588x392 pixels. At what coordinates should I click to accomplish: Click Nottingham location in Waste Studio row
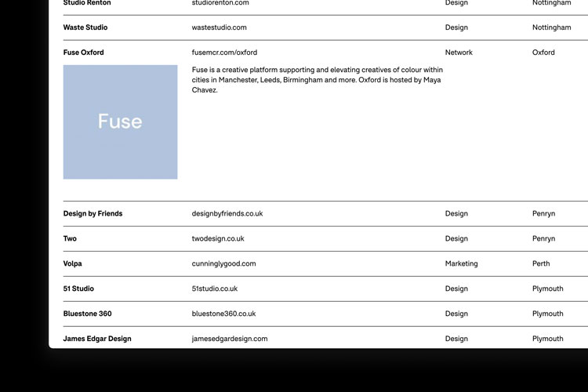[x=551, y=27]
